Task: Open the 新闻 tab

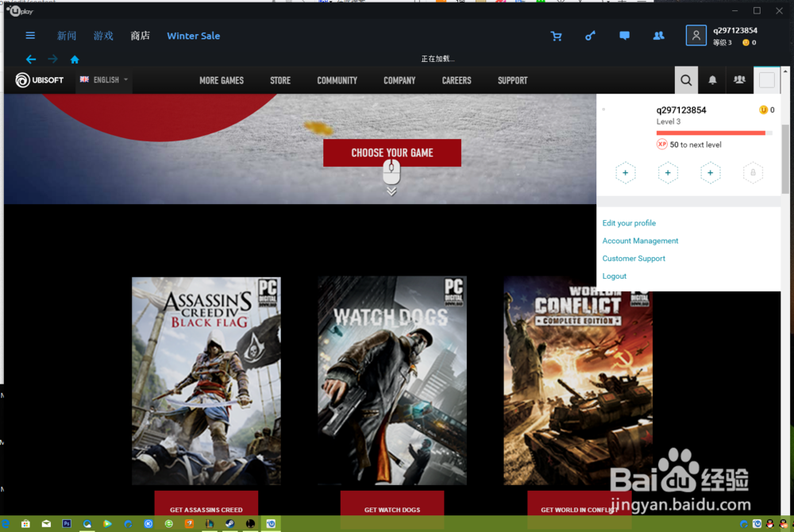Action: (x=67, y=36)
